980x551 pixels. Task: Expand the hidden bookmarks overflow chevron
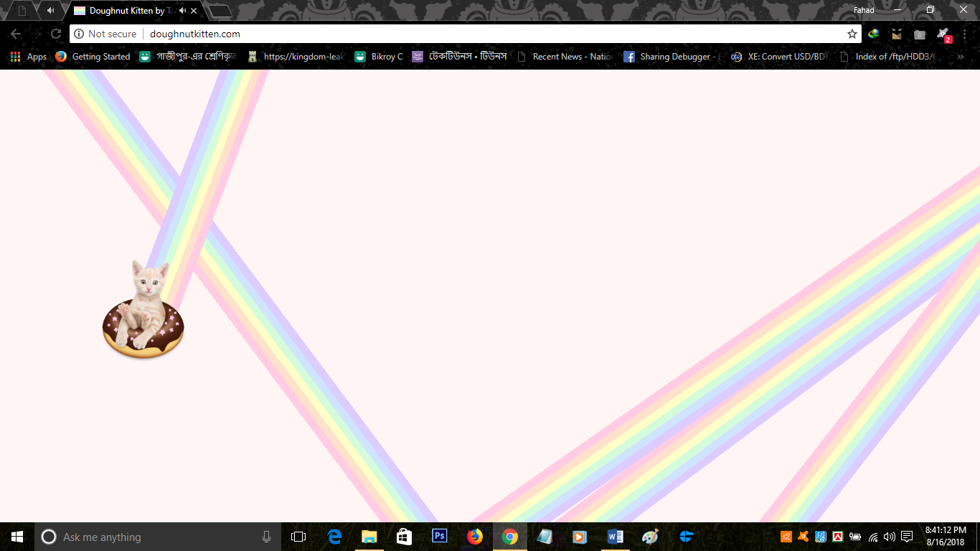(961, 57)
